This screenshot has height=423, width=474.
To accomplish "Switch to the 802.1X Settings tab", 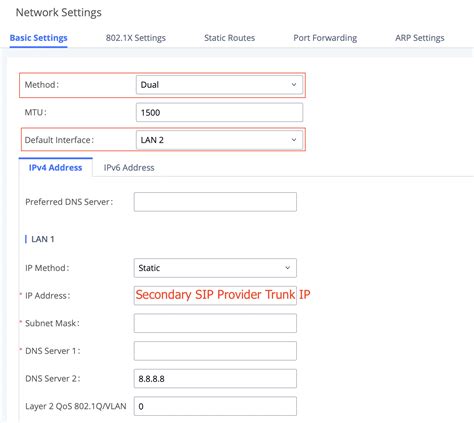I will 136,38.
